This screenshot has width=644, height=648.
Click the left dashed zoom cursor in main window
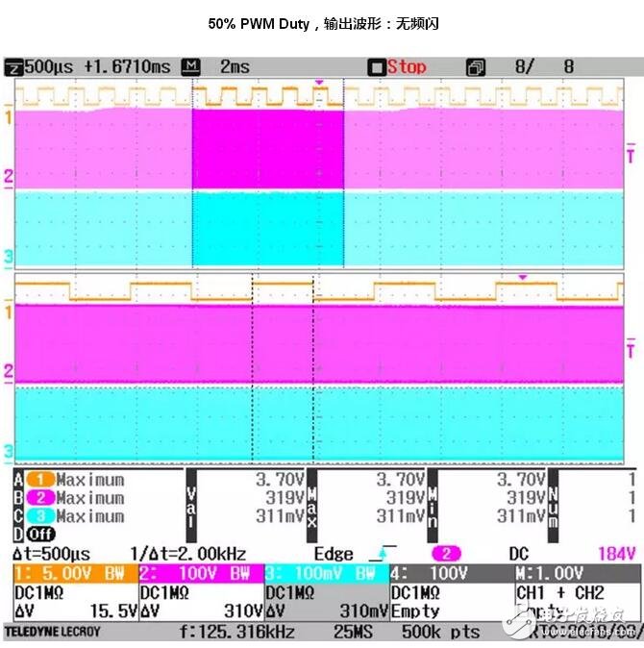pyautogui.click(x=192, y=174)
